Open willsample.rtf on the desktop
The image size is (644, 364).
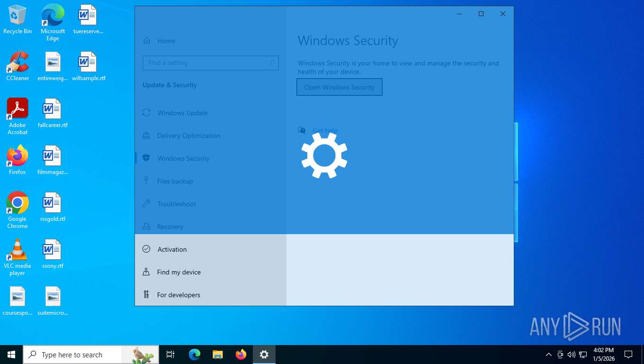pyautogui.click(x=88, y=66)
